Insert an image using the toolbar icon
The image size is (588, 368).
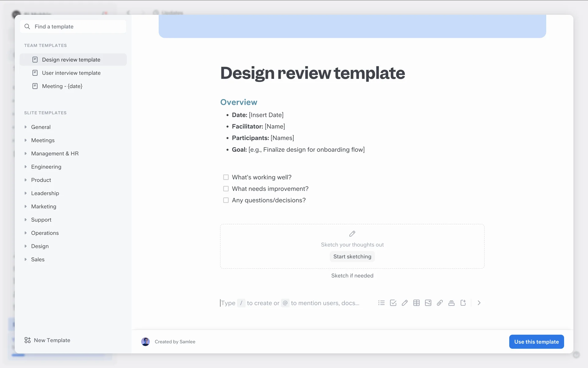(428, 303)
